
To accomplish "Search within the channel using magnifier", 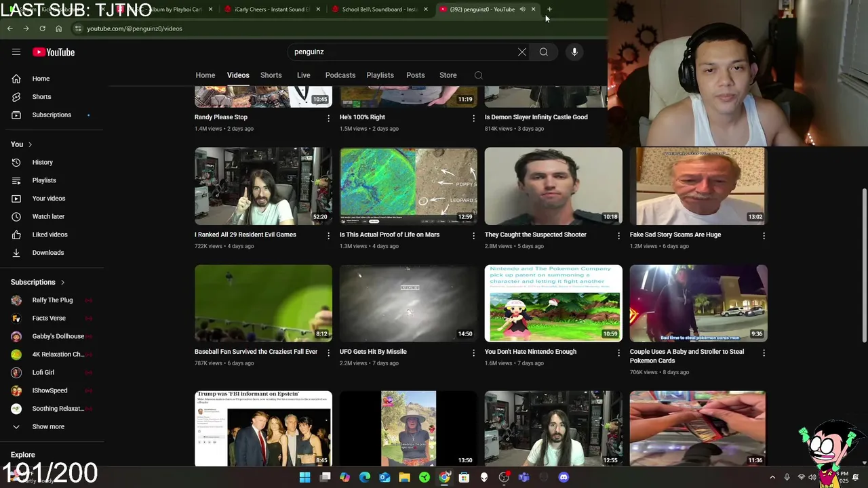I will point(479,75).
